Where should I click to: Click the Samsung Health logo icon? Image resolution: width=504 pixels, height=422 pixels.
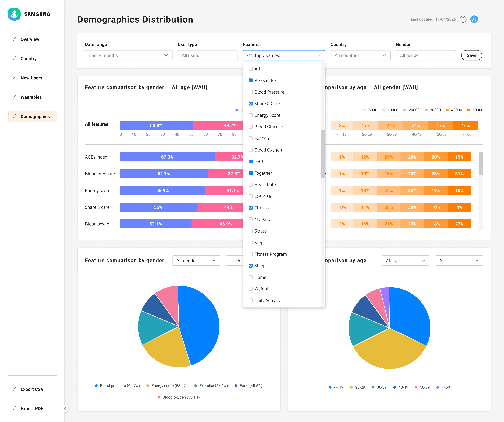tap(14, 14)
